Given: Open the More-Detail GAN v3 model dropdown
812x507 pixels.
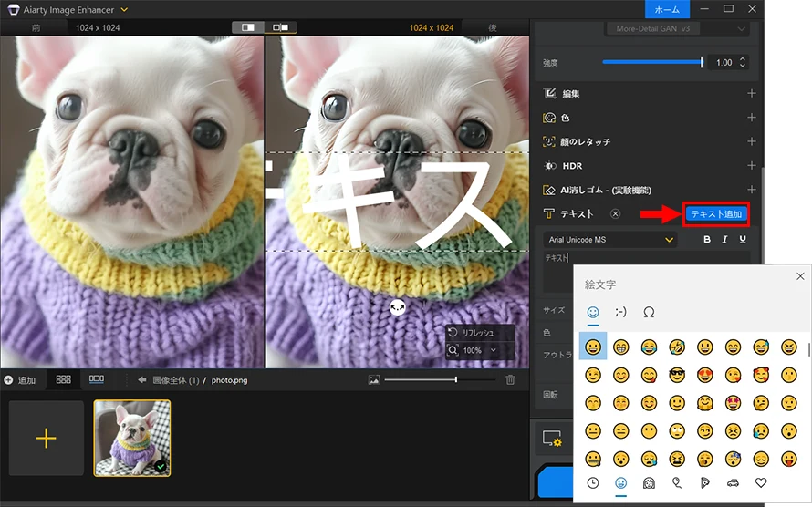Looking at the screenshot, I should click(x=676, y=28).
